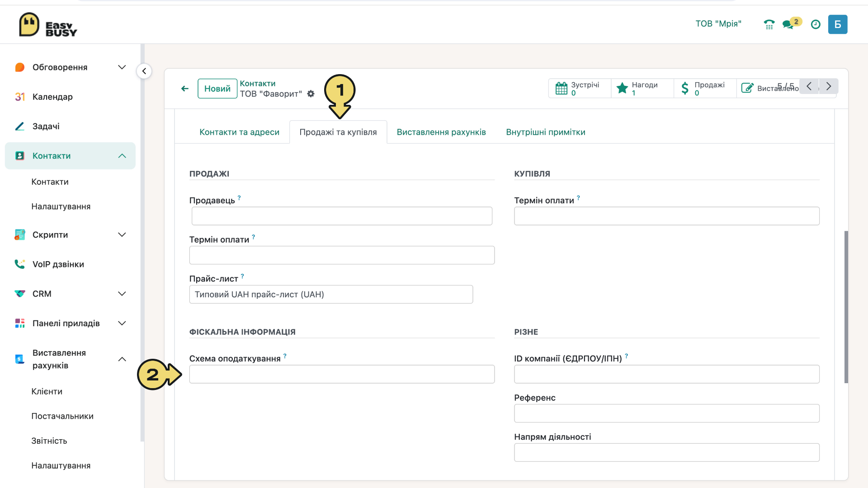
Task: Click the sales Термін оплати field
Action: (342, 255)
